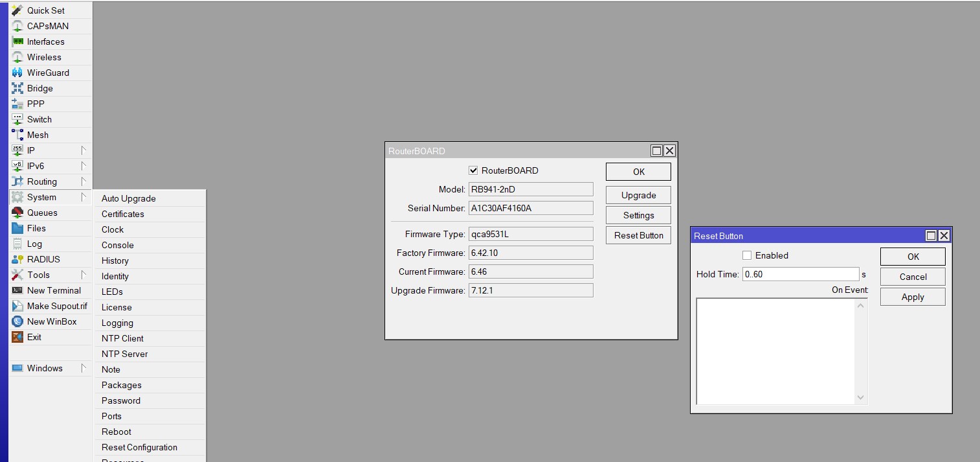The height and width of the screenshot is (462, 980).
Task: Click the On Event scrollbar down arrow
Action: [x=860, y=397]
